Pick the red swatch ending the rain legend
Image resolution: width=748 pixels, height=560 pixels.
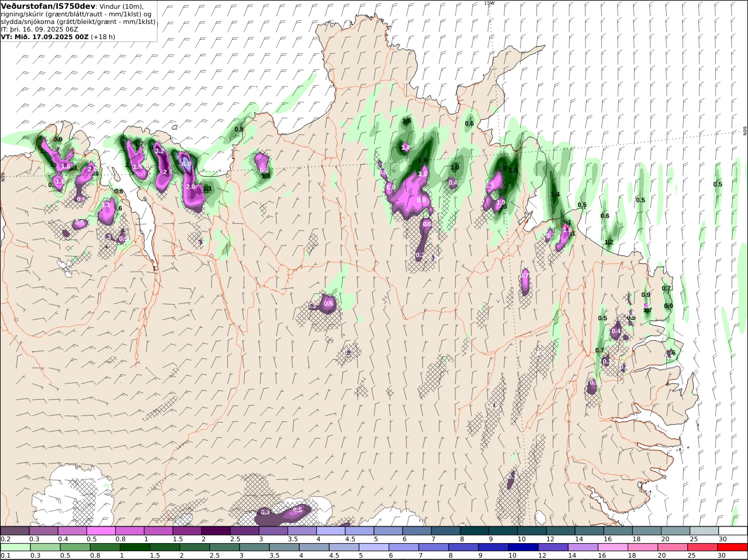[x=733, y=548]
